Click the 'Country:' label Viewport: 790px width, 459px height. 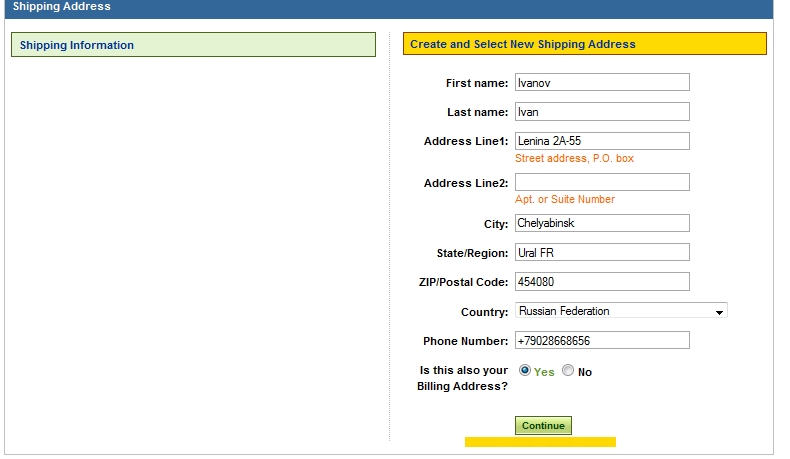point(484,312)
